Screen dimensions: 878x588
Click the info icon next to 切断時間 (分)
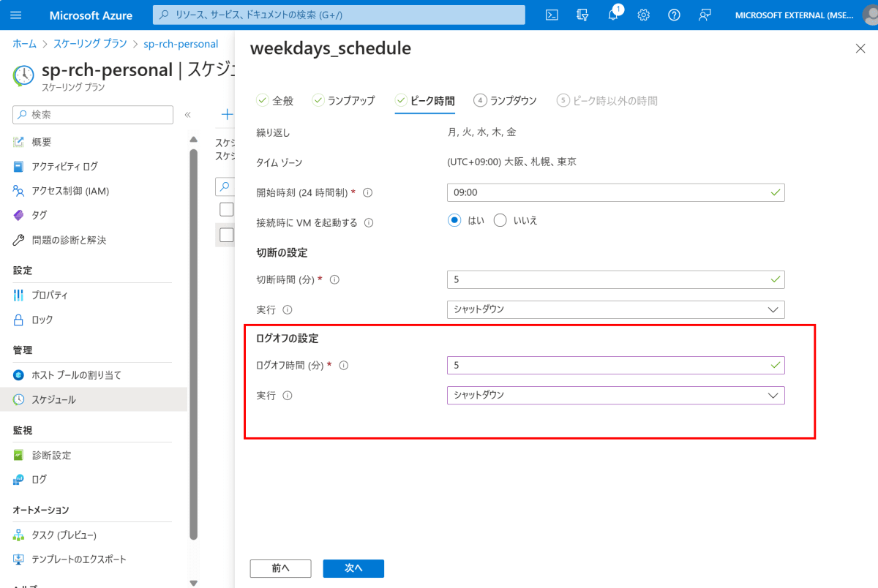coord(335,280)
